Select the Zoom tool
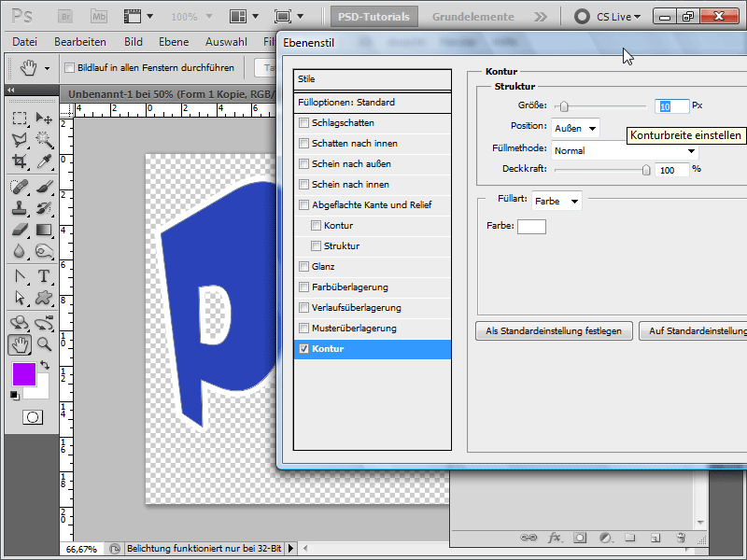747x560 pixels. (x=44, y=344)
